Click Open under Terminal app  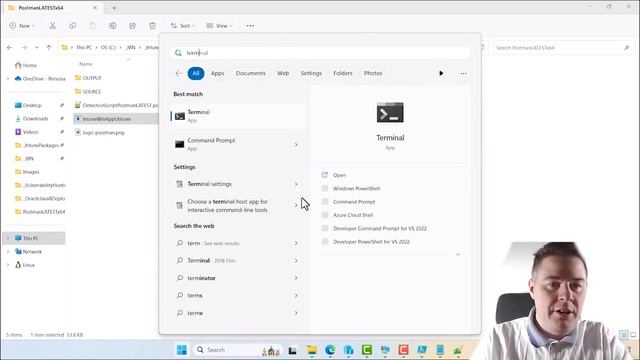tap(339, 175)
